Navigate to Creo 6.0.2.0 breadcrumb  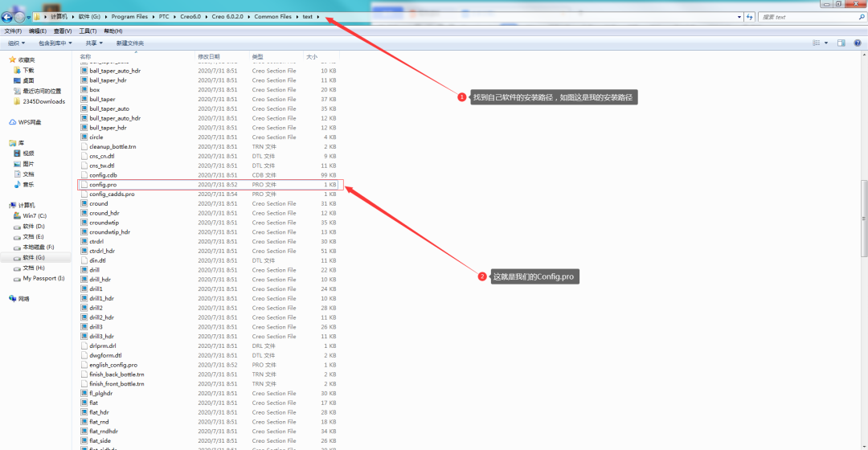point(227,17)
